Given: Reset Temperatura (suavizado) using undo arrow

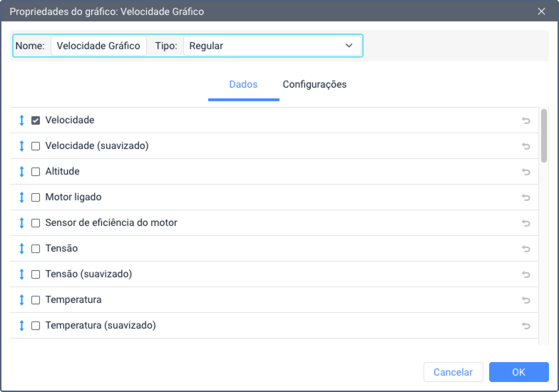Looking at the screenshot, I should [x=526, y=326].
